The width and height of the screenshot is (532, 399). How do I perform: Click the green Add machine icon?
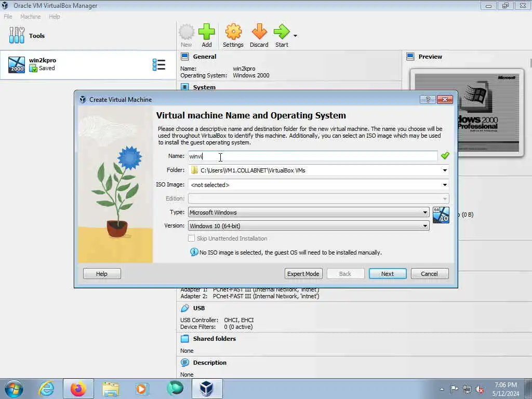click(x=207, y=32)
